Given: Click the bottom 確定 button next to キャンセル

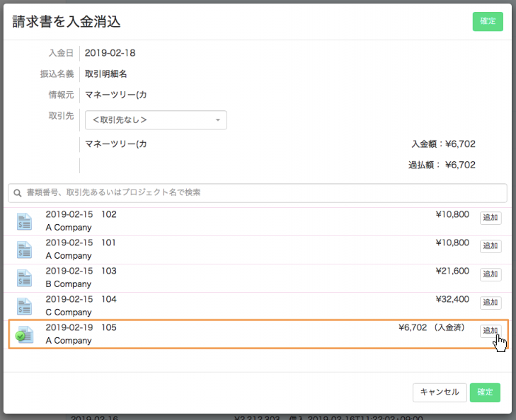Looking at the screenshot, I should pos(485,392).
